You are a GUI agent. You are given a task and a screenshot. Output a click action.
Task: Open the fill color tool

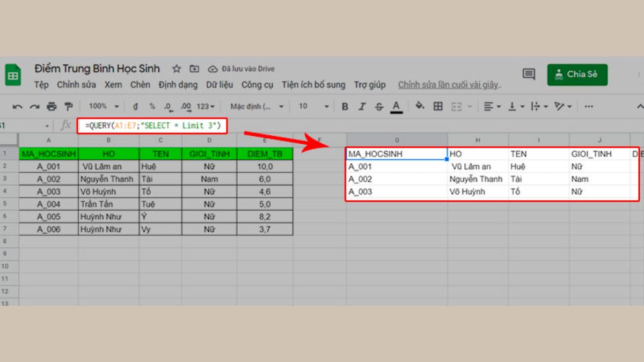click(x=420, y=106)
